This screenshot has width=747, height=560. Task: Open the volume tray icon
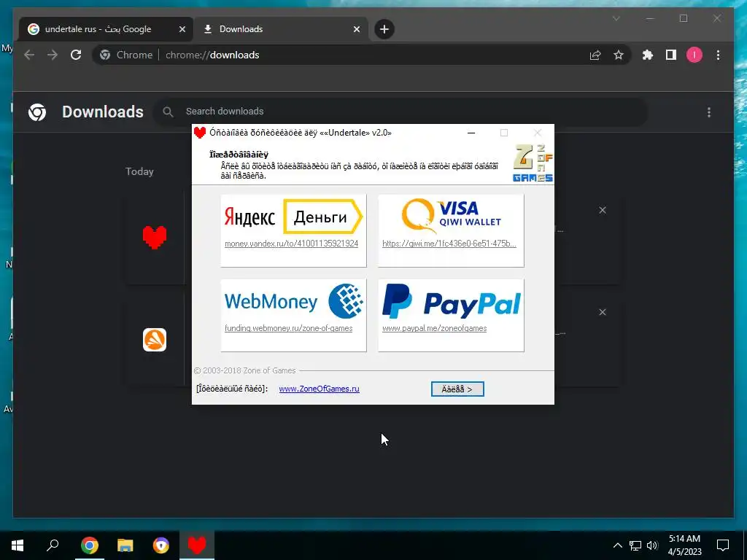coord(652,545)
